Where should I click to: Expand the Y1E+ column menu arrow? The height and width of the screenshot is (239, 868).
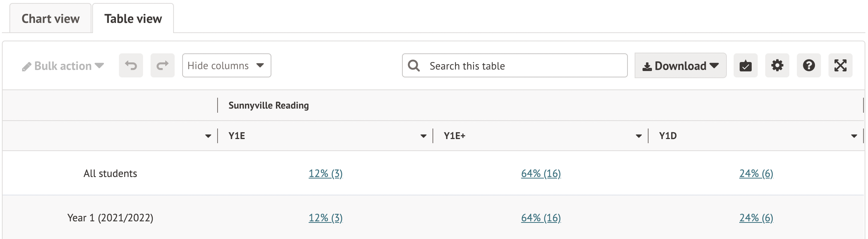tap(639, 136)
